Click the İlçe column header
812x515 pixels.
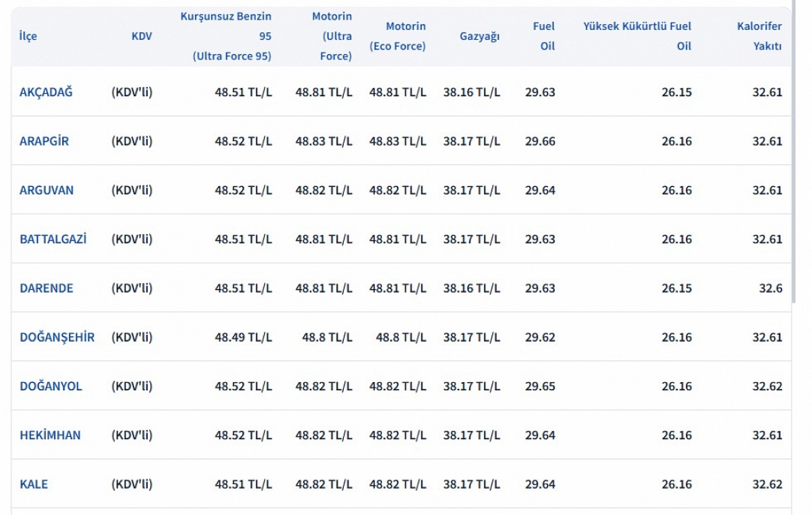(x=28, y=36)
